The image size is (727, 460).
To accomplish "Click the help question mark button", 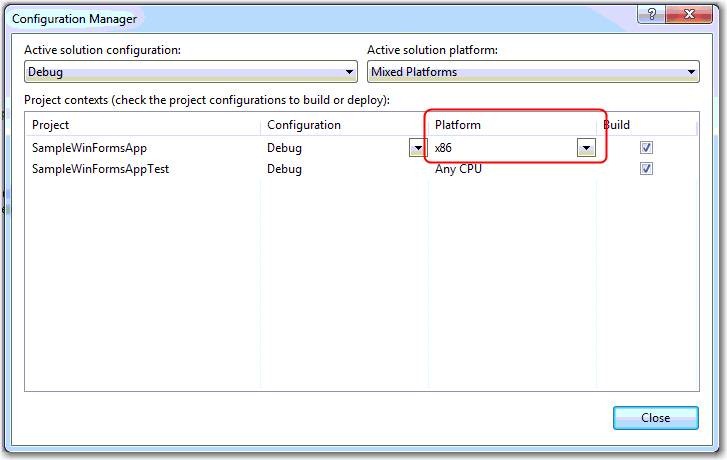I will click(x=650, y=13).
